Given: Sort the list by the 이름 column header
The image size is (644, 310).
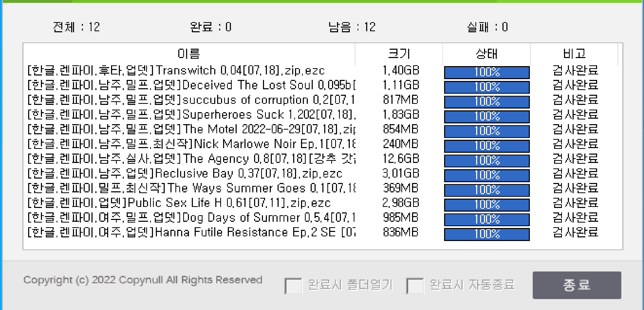Looking at the screenshot, I should click(x=189, y=54).
